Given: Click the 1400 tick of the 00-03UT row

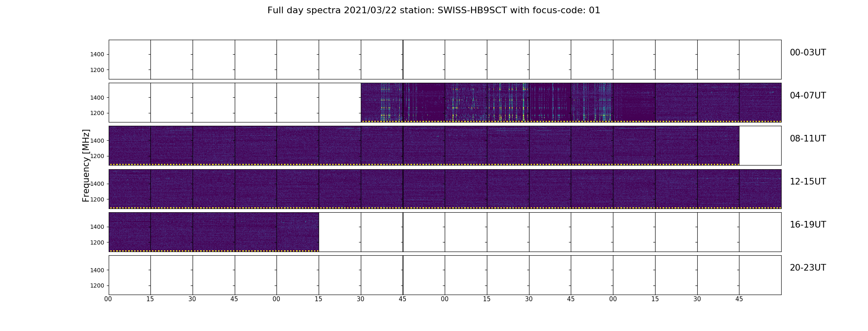Looking at the screenshot, I should (x=97, y=55).
